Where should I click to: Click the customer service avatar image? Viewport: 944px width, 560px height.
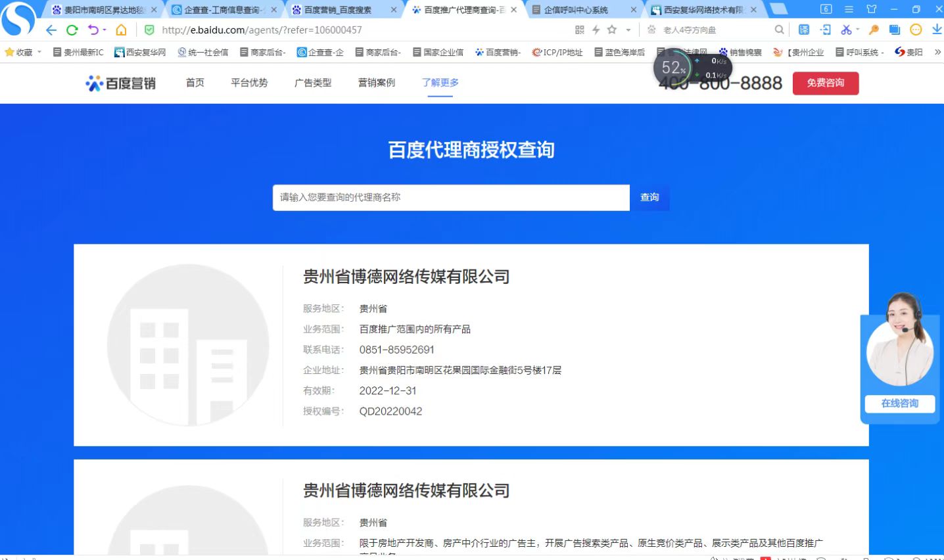tap(900, 340)
